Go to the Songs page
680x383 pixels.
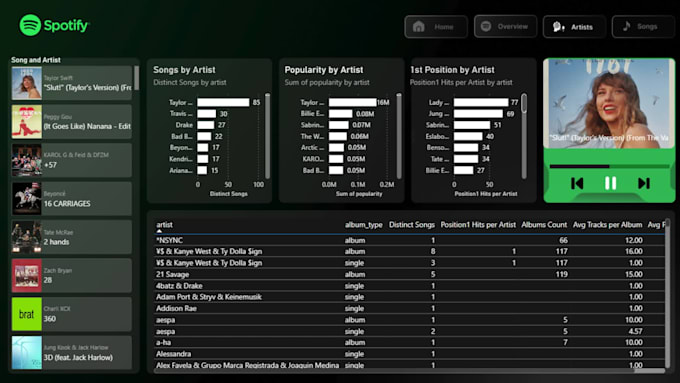point(643,26)
